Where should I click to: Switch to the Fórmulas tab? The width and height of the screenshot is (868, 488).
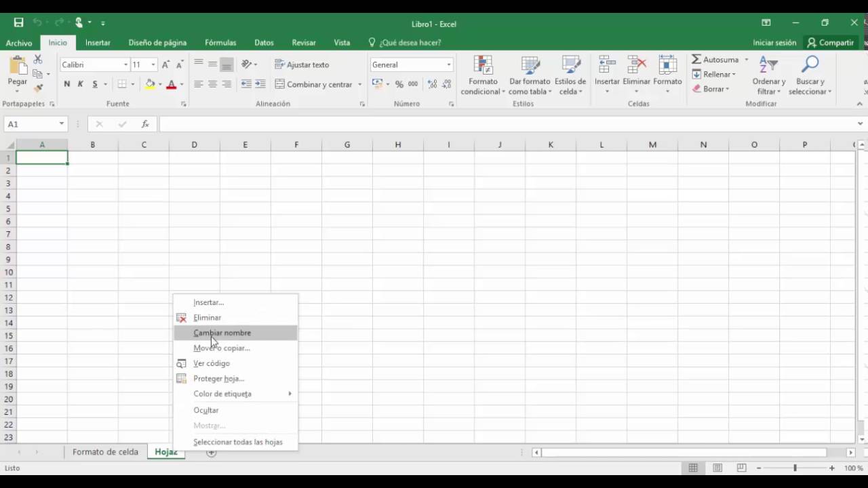(220, 42)
